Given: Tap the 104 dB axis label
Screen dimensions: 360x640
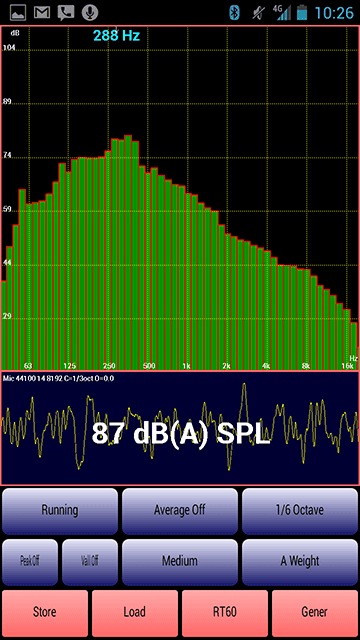Looking at the screenshot, I should [x=9, y=48].
